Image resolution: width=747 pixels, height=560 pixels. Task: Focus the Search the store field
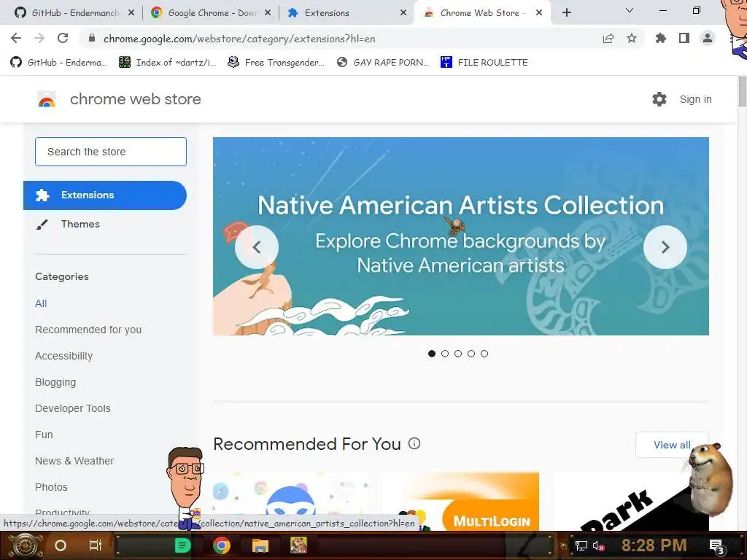click(x=111, y=152)
